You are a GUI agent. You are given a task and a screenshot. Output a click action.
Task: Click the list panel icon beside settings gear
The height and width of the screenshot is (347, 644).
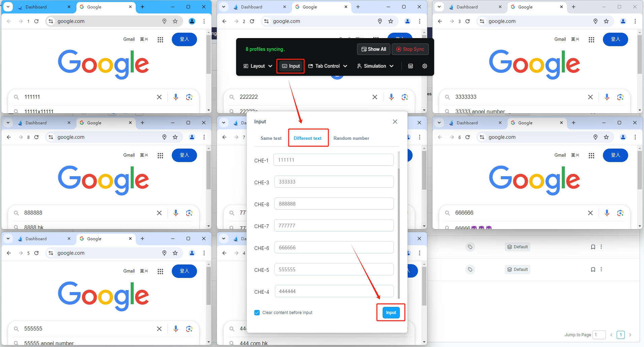tap(411, 66)
